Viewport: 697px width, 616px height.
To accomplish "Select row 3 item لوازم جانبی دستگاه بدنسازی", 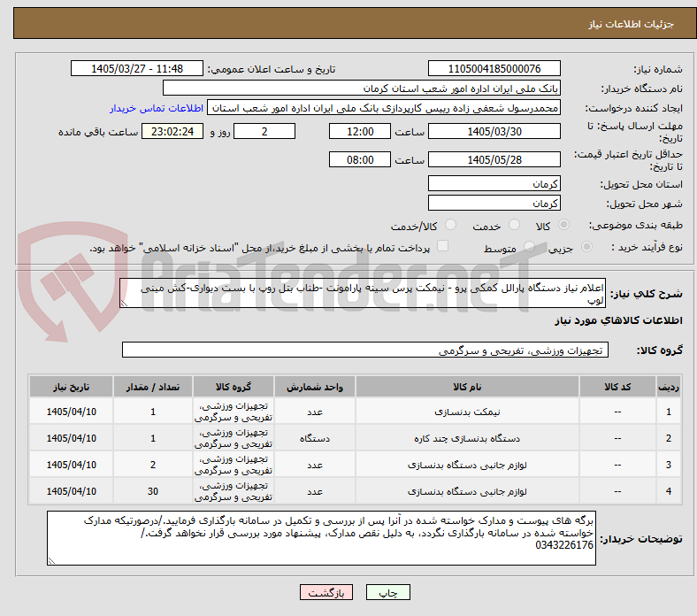I will (x=467, y=466).
